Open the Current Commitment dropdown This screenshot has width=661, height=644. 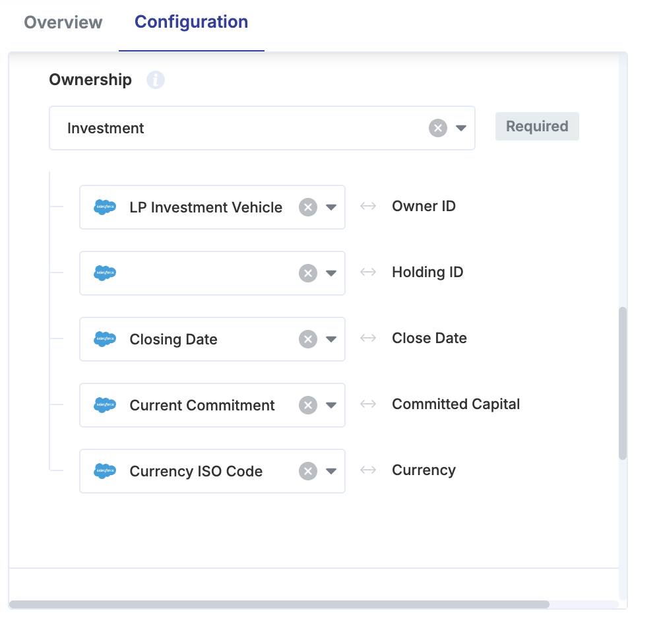(331, 405)
